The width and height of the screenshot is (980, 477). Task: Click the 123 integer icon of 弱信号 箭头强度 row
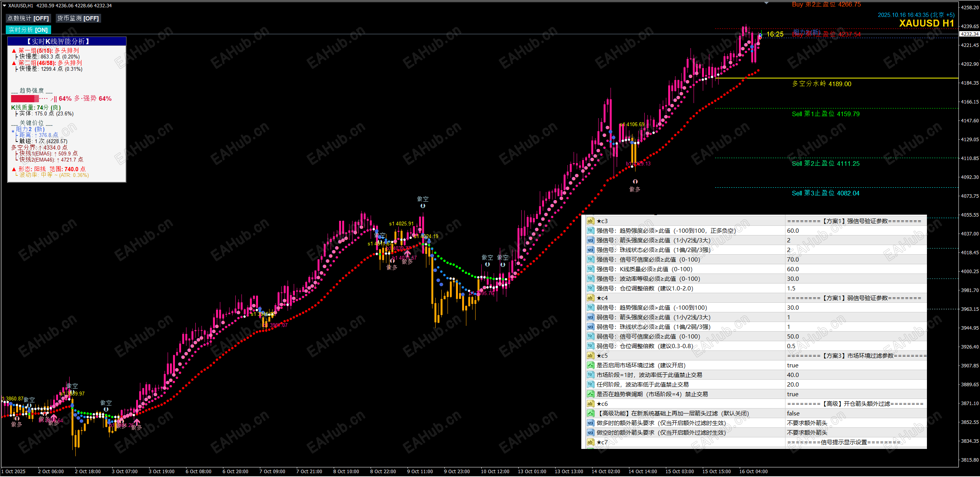(x=590, y=317)
